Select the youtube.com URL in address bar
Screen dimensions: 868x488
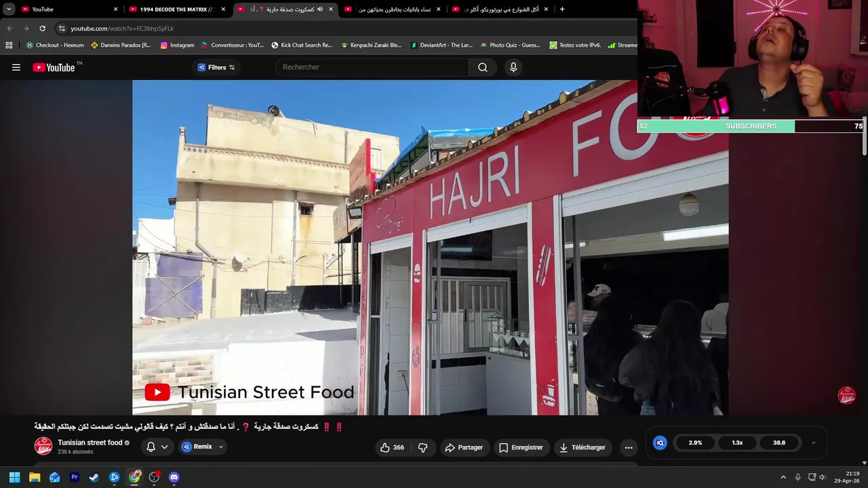pyautogui.click(x=122, y=28)
